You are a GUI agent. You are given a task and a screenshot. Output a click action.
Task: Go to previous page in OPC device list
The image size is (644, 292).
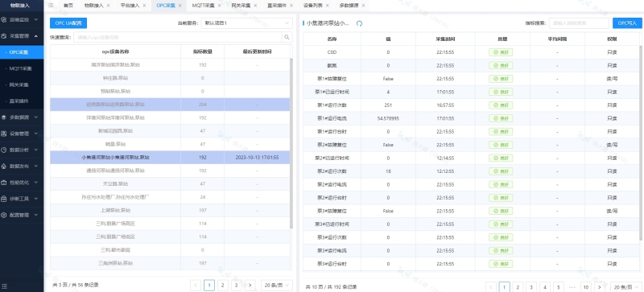tap(196, 285)
